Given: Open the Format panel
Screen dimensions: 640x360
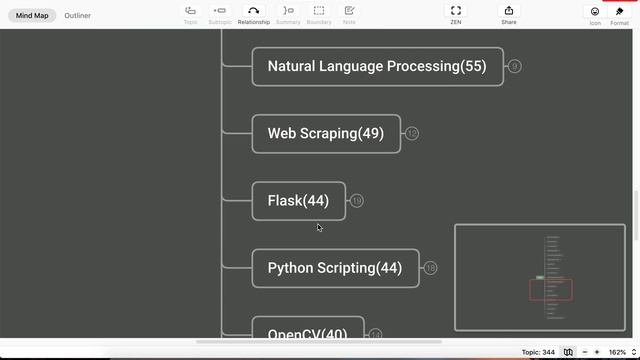Looking at the screenshot, I should (x=619, y=16).
